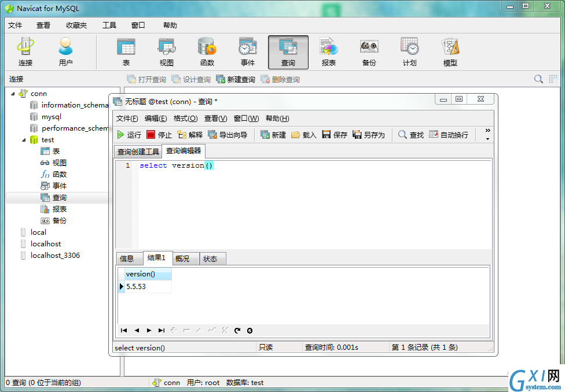This screenshot has width=565, height=392.
Task: Open the 文件 menu in main window
Action: point(15,25)
